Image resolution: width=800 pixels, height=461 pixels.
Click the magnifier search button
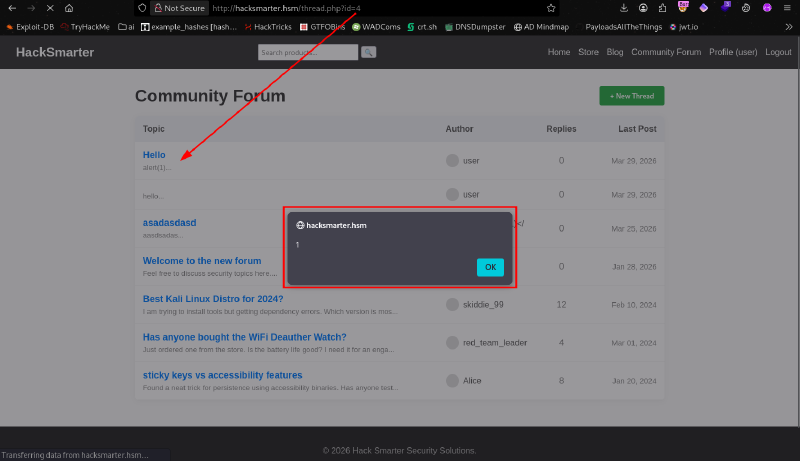(x=368, y=52)
